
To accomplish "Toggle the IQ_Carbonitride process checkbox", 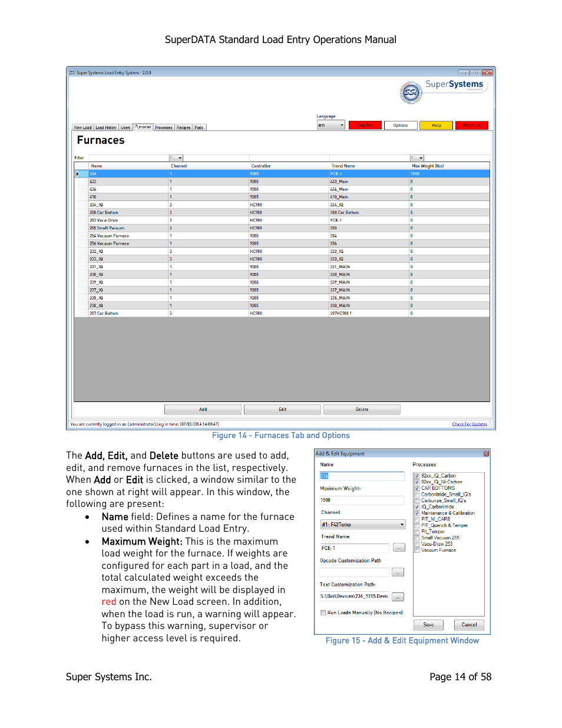I will tap(417, 507).
